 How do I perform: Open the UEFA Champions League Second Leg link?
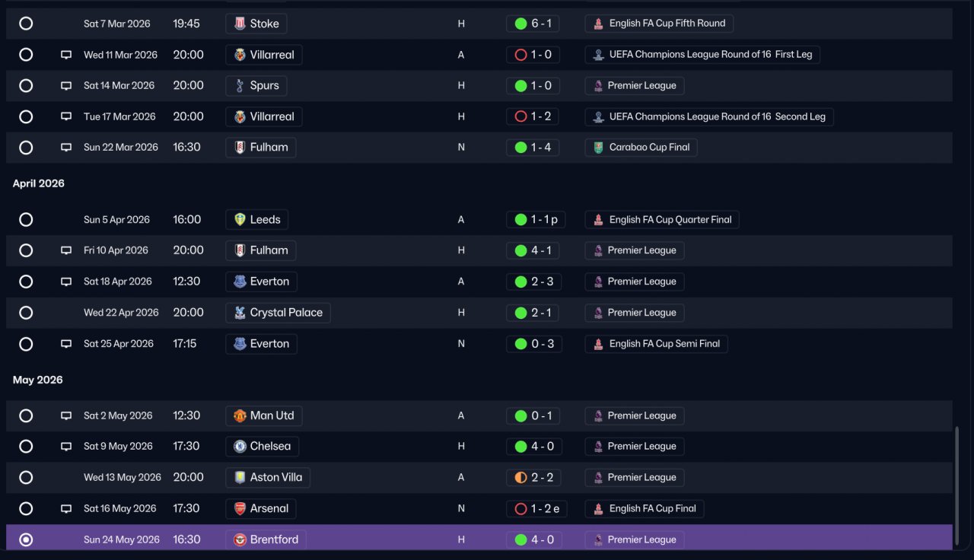tap(710, 116)
